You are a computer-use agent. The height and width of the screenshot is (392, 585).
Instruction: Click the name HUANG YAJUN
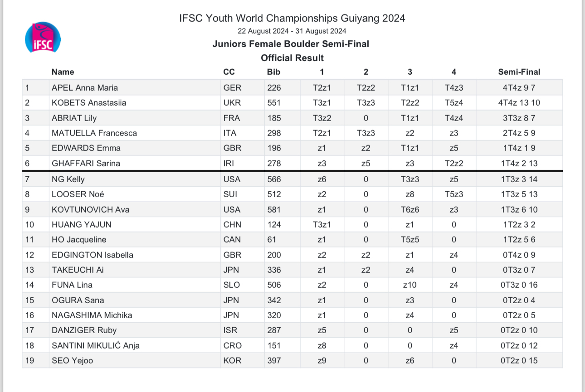tap(81, 225)
